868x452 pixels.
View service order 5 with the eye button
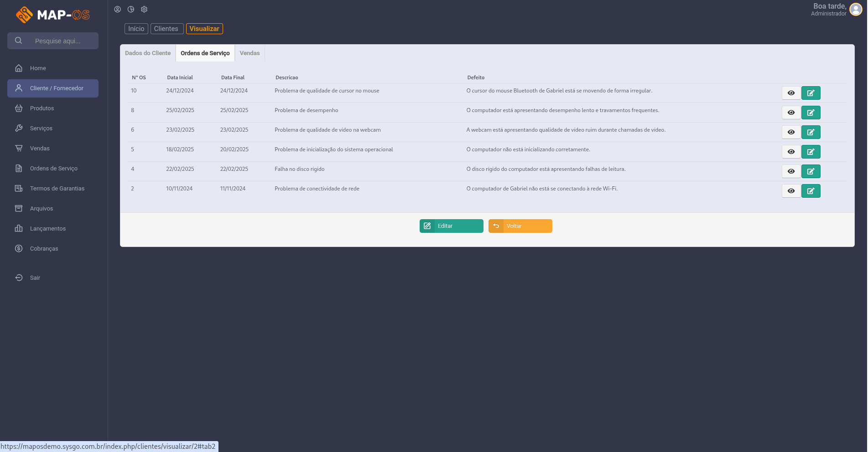[x=791, y=152]
